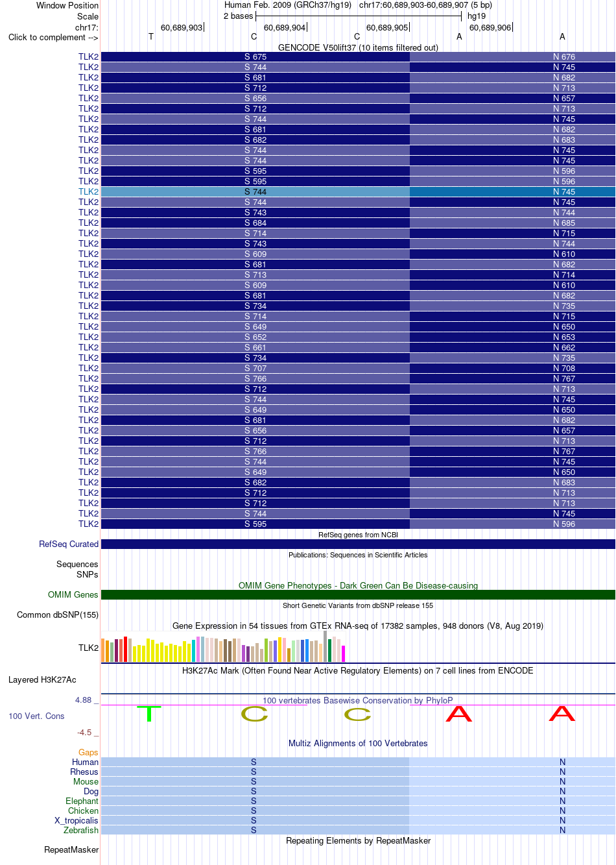Click the GTEx TLK2 expression bar chart
Viewport: 616px width, 865px height.
click(x=223, y=648)
